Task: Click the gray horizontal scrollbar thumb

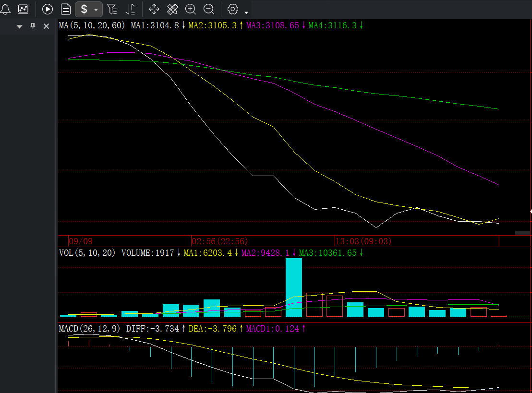Action: coord(522,233)
